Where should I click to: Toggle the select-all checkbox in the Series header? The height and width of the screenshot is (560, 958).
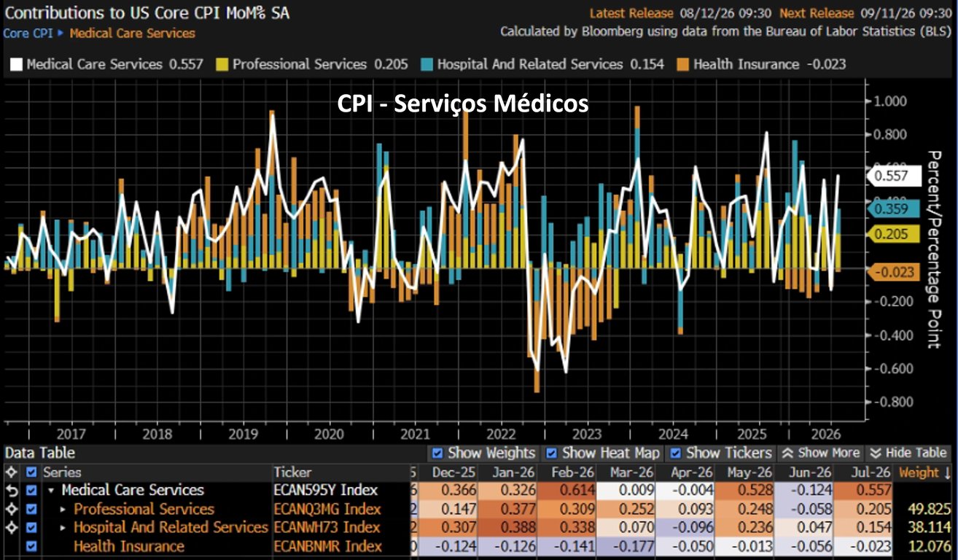click(31, 472)
